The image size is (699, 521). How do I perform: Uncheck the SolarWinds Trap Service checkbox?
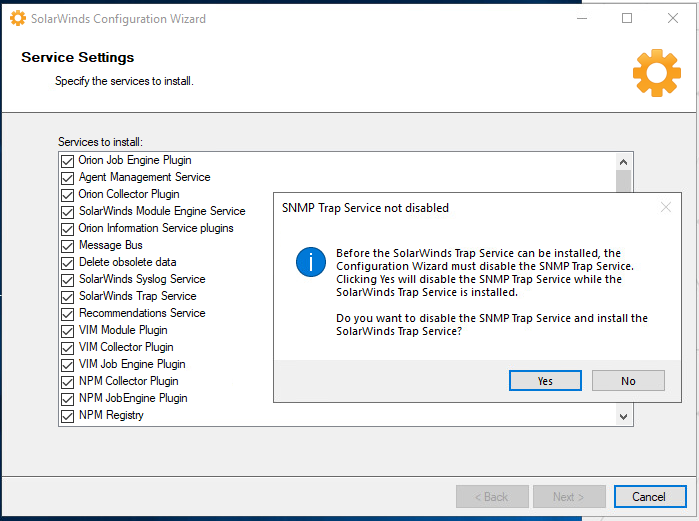tap(67, 297)
